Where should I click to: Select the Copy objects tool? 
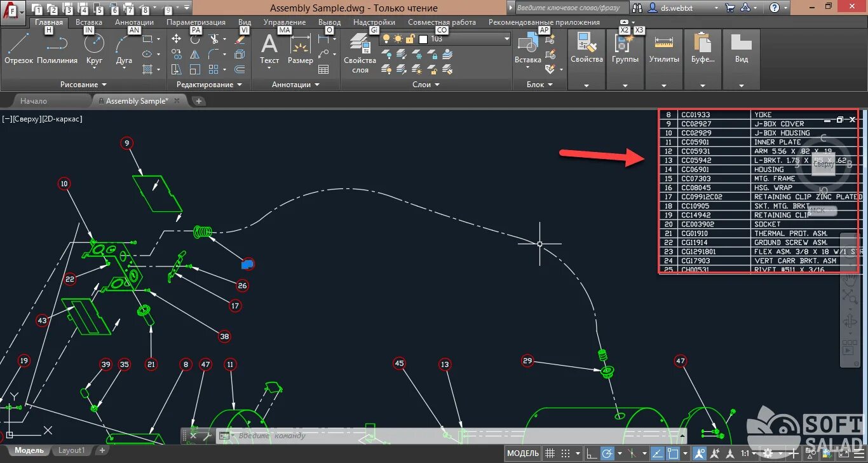177,54
